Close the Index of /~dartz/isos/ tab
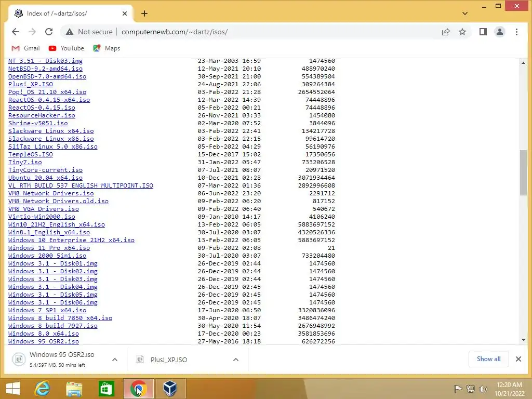The image size is (532, 399). [x=125, y=14]
